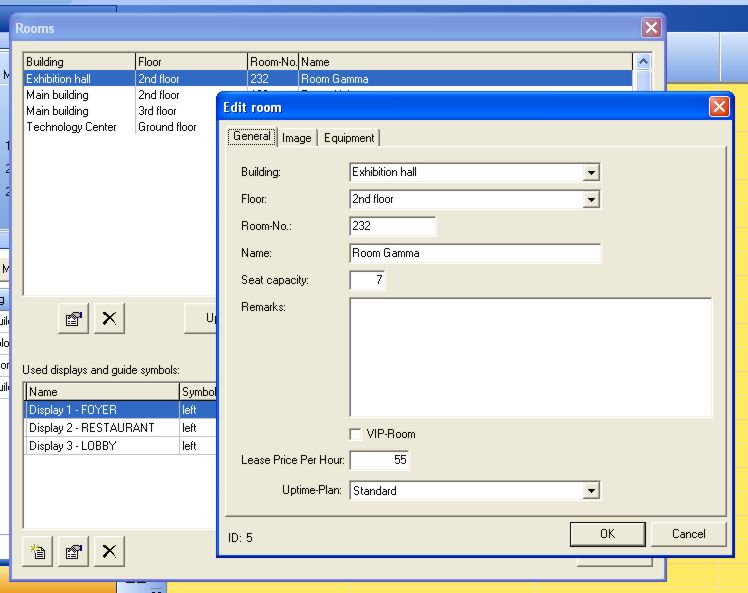Close the Rooms window
Image resolution: width=748 pixels, height=593 pixels.
pos(651,28)
